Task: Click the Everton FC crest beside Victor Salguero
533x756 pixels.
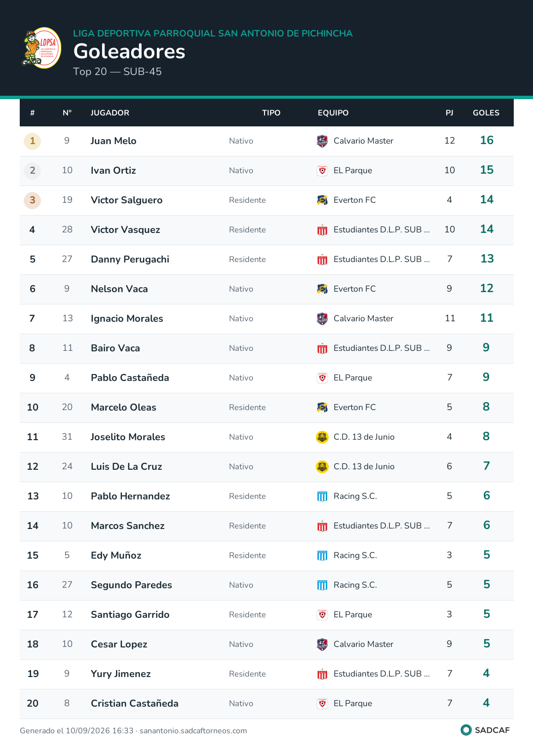Action: 322,200
